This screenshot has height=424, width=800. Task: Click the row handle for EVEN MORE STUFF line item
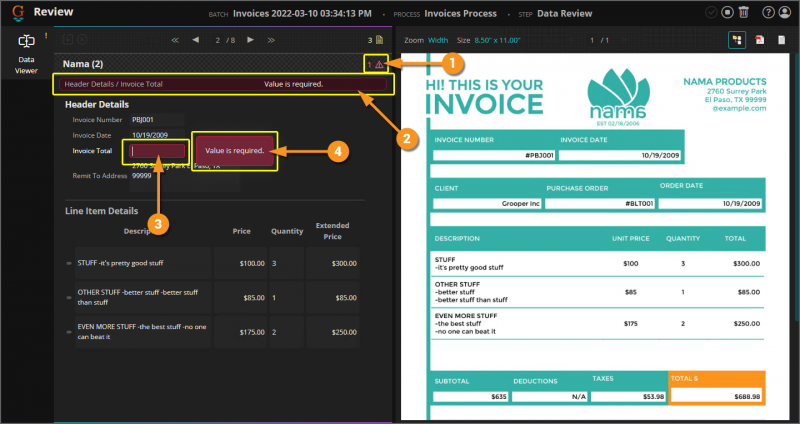point(69,332)
